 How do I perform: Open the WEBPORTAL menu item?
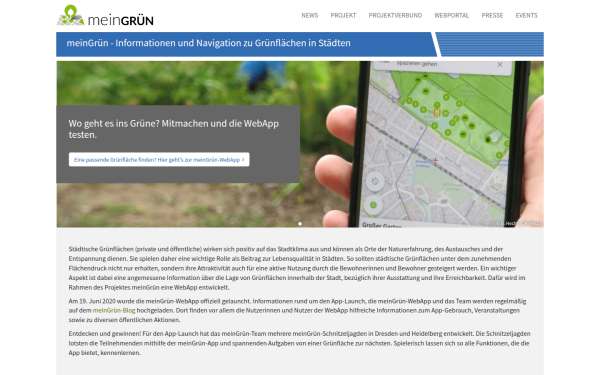452,15
